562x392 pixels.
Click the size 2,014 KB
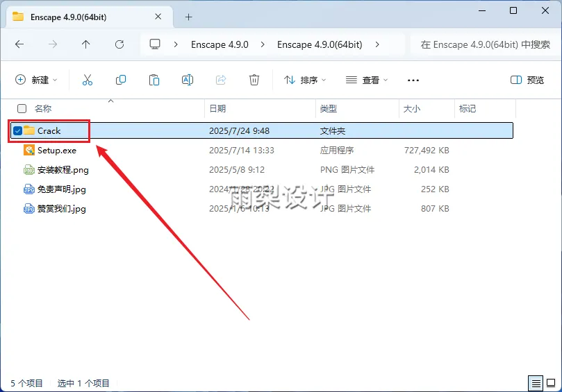point(431,170)
